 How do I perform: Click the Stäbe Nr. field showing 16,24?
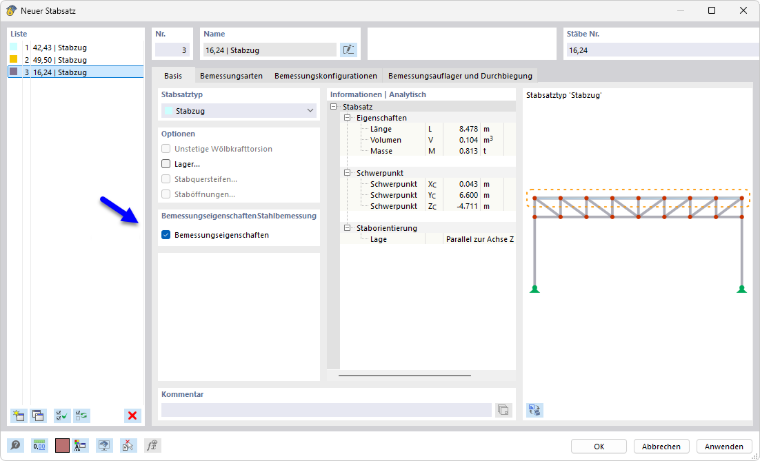663,50
